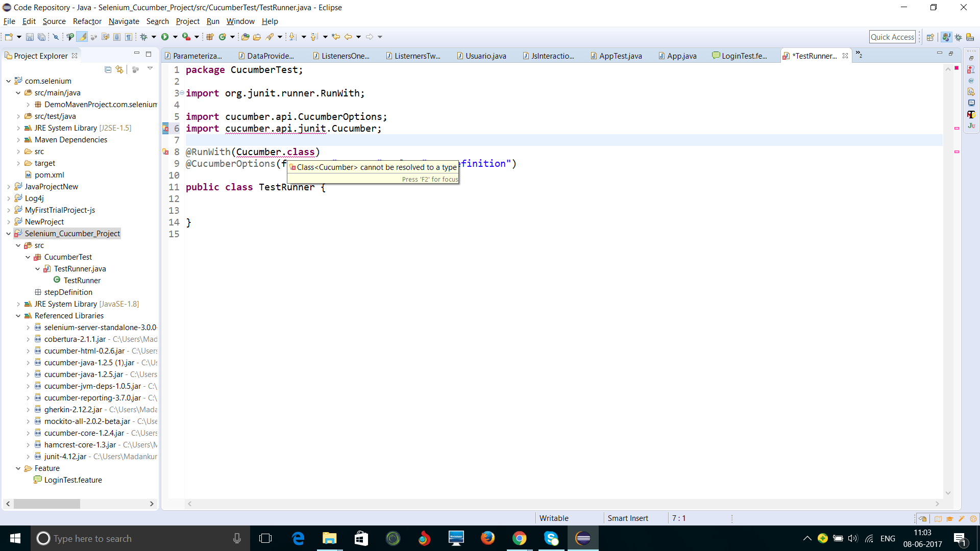Collapse the Referenced Libraries tree node
Viewport: 980px width, 551px height.
pos(18,316)
